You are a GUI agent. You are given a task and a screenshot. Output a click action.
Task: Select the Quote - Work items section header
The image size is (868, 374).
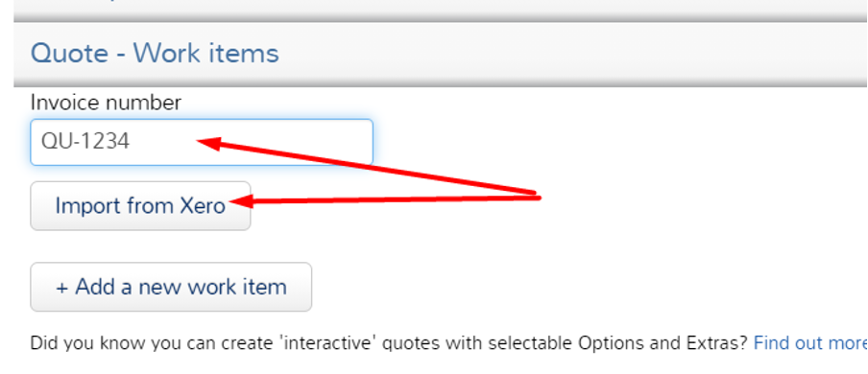[441, 55]
